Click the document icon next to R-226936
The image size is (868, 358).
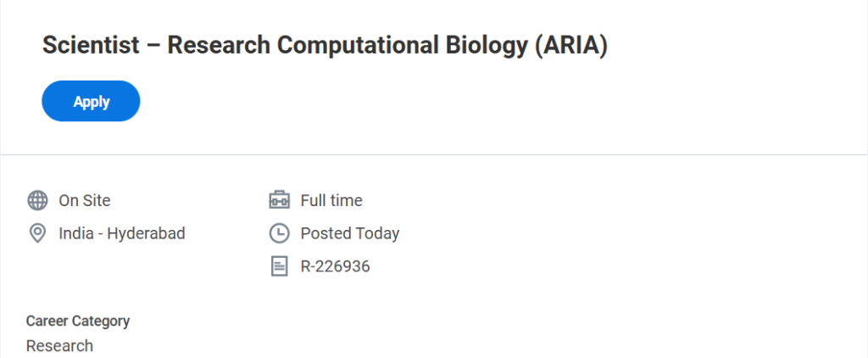pos(279,266)
